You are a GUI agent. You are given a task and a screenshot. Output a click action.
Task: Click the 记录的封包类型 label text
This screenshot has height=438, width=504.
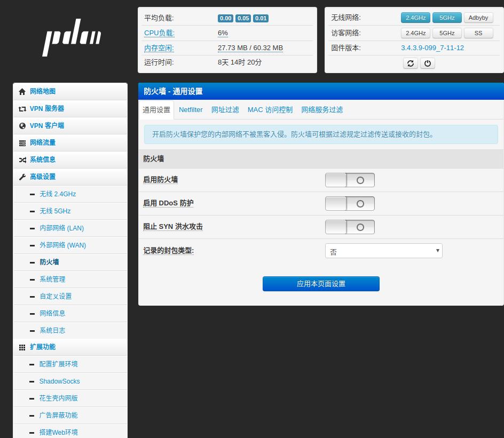(168, 251)
